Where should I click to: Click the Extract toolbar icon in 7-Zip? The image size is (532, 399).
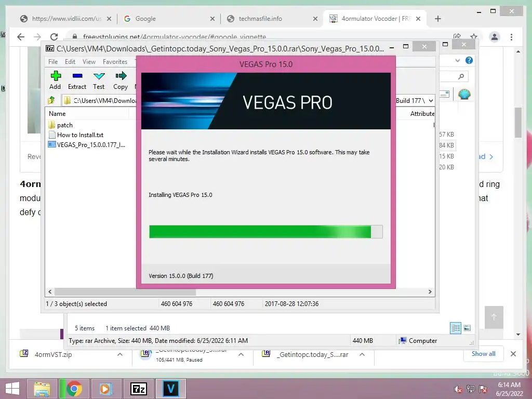point(77,76)
